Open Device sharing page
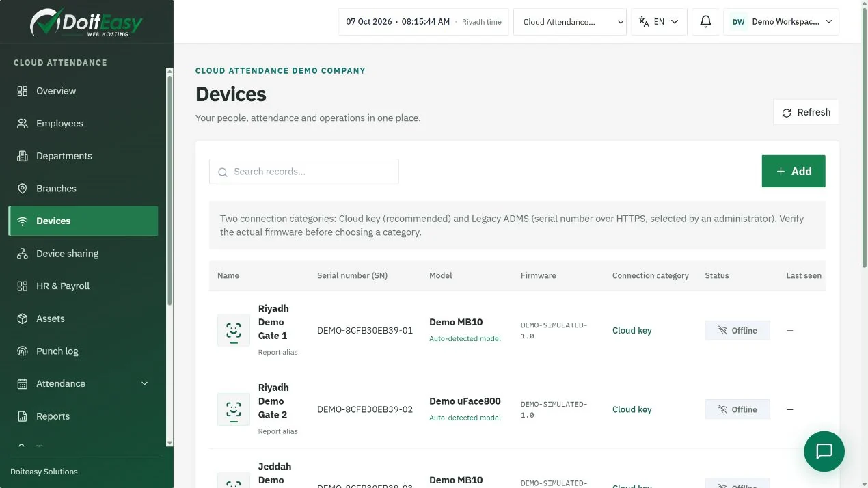 [x=83, y=254]
